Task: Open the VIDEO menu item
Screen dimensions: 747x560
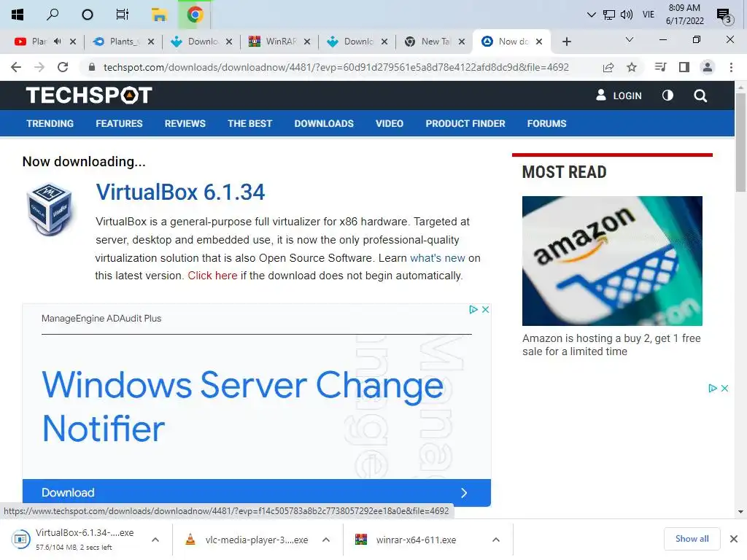Action: (x=390, y=123)
